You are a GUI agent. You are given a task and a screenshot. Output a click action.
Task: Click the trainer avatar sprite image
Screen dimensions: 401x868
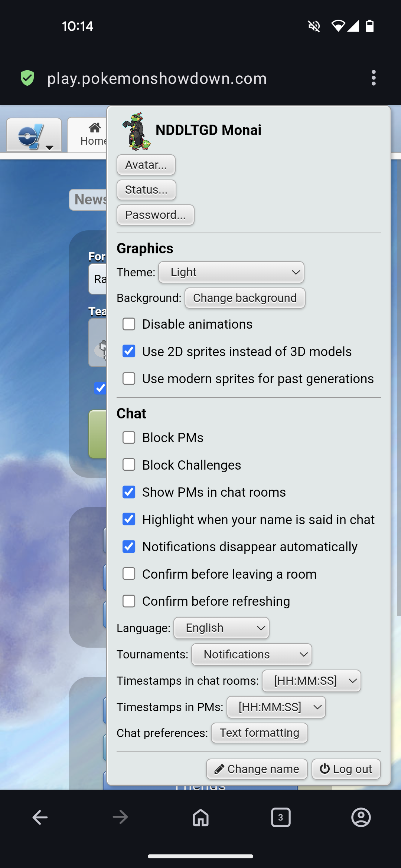pos(137,131)
